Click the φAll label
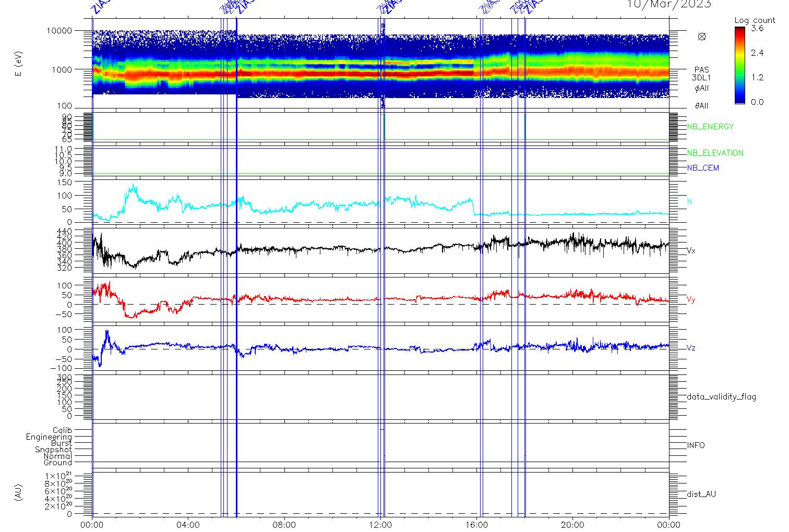 [702, 89]
